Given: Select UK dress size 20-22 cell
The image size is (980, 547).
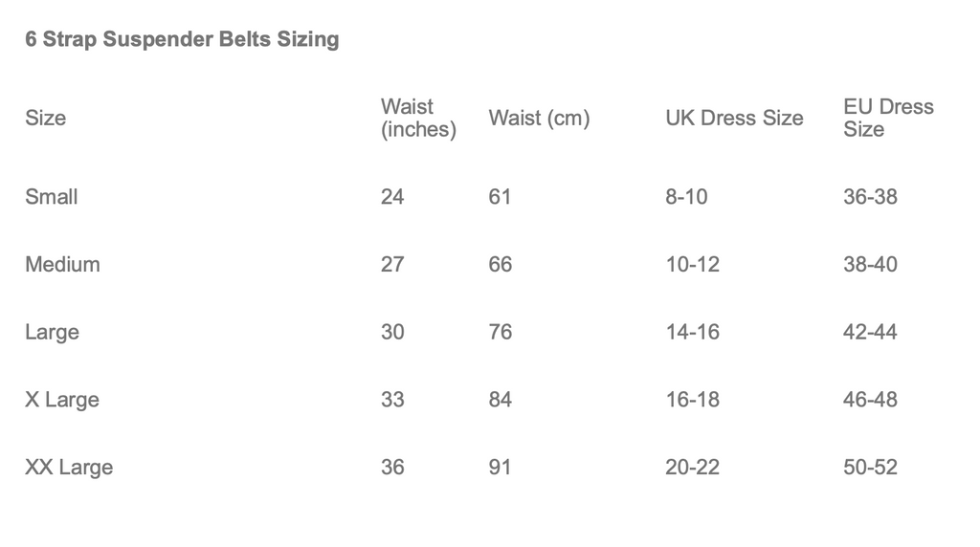Looking at the screenshot, I should click(x=692, y=468).
